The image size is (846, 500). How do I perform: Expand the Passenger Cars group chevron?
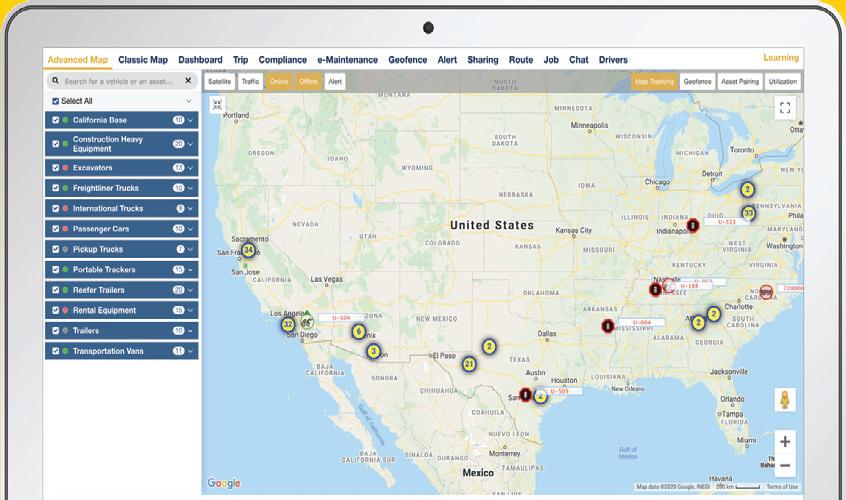[190, 229]
